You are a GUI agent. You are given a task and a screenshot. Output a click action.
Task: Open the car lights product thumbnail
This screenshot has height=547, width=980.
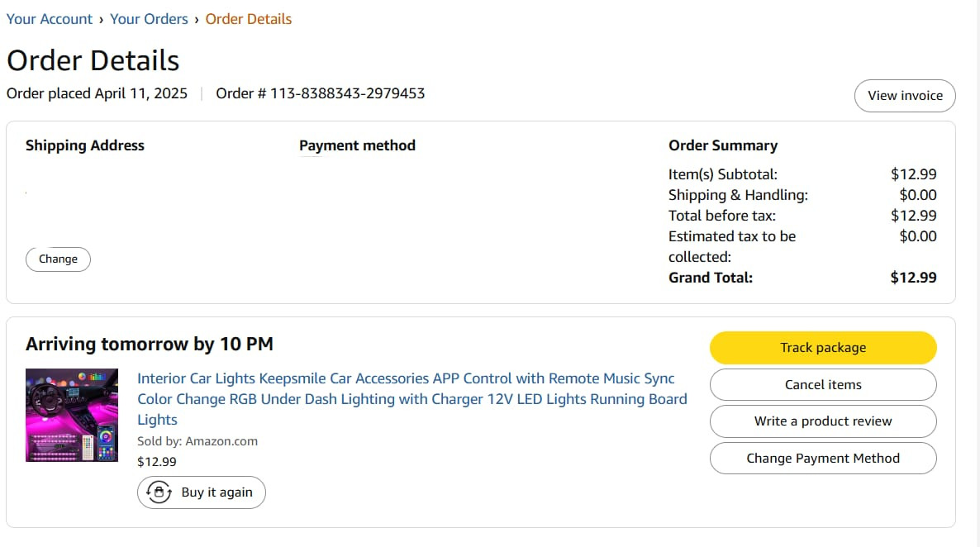point(72,415)
